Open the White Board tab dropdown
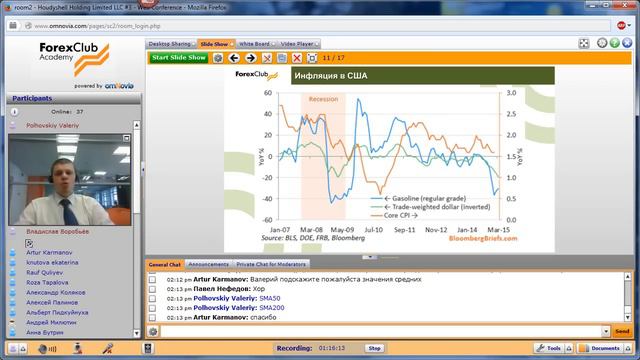640x360 pixels. [x=273, y=44]
